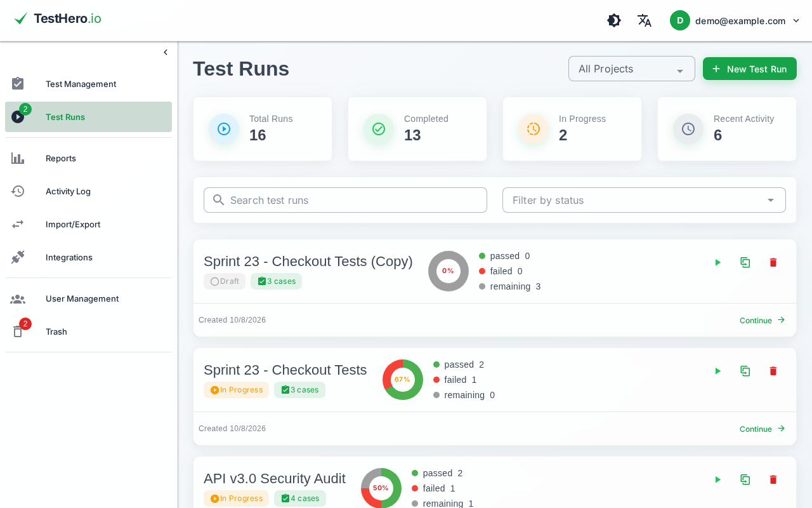Click the Integrations plug icon
Screen dimensions: 812x508
click(x=18, y=257)
